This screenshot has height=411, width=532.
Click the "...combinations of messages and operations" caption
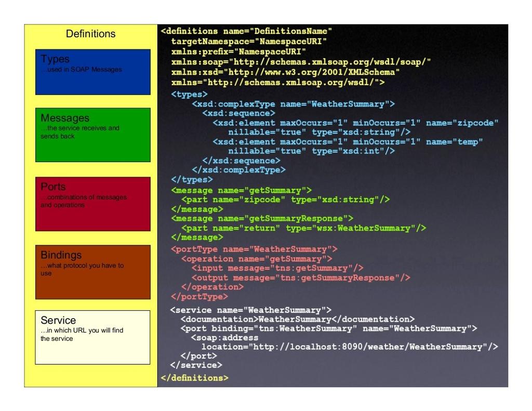point(84,201)
